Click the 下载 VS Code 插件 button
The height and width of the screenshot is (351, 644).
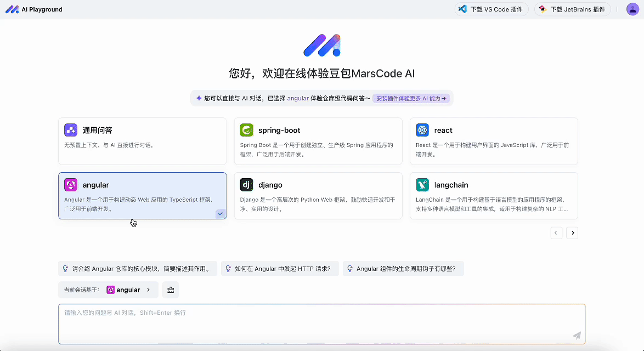[492, 9]
